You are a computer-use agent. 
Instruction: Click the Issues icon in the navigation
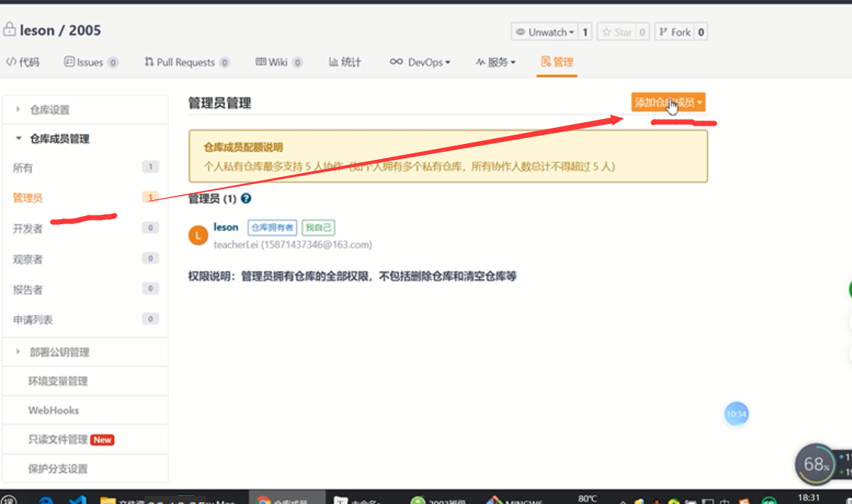click(69, 62)
